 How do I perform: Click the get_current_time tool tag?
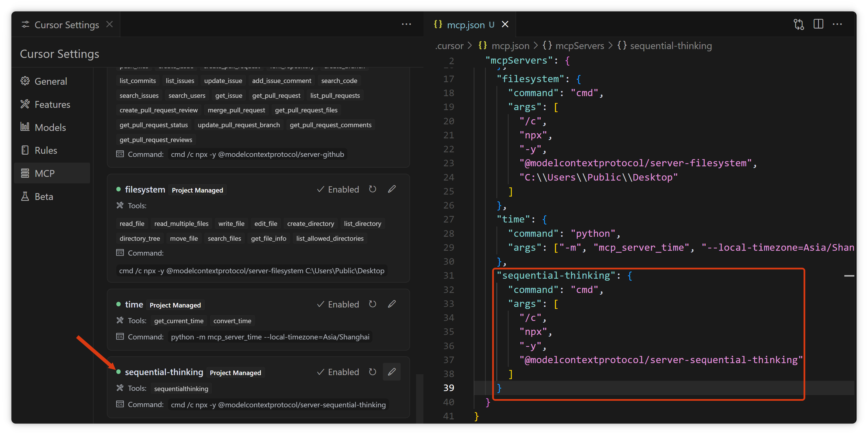pos(179,321)
